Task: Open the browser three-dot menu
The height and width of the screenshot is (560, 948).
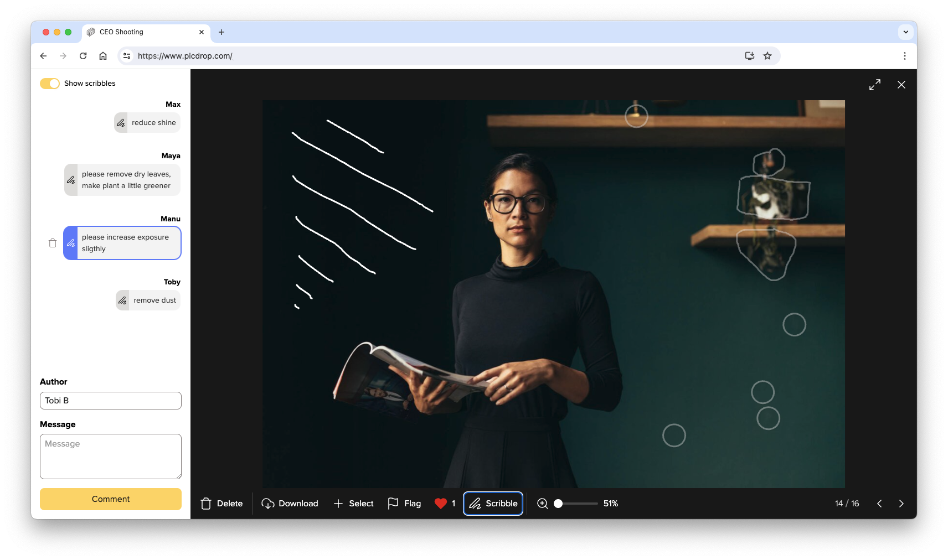Action: 905,56
